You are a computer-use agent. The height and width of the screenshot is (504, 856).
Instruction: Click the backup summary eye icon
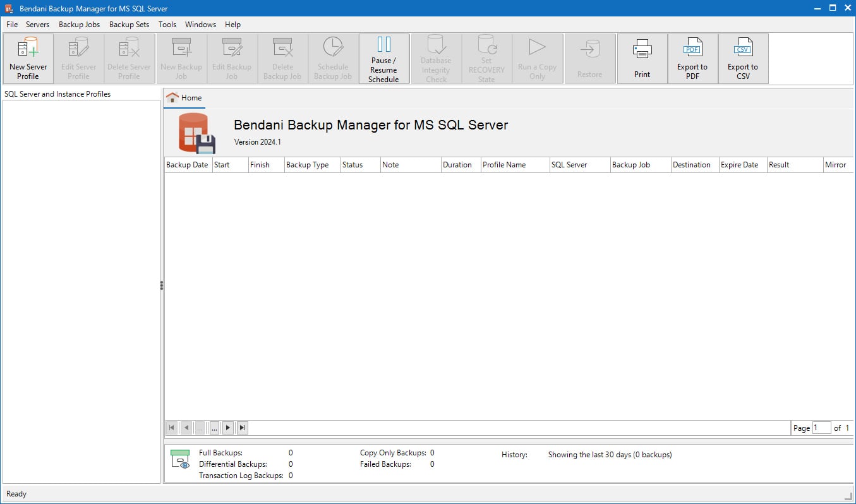pyautogui.click(x=180, y=459)
